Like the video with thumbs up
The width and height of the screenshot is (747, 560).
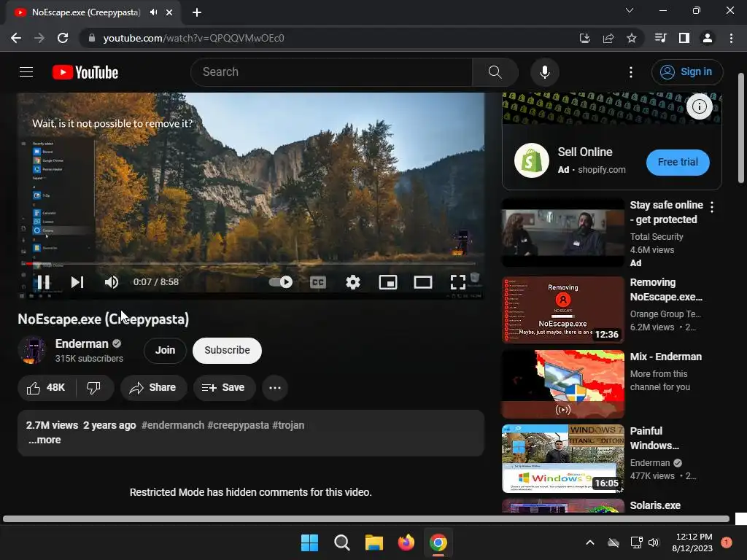47,388
